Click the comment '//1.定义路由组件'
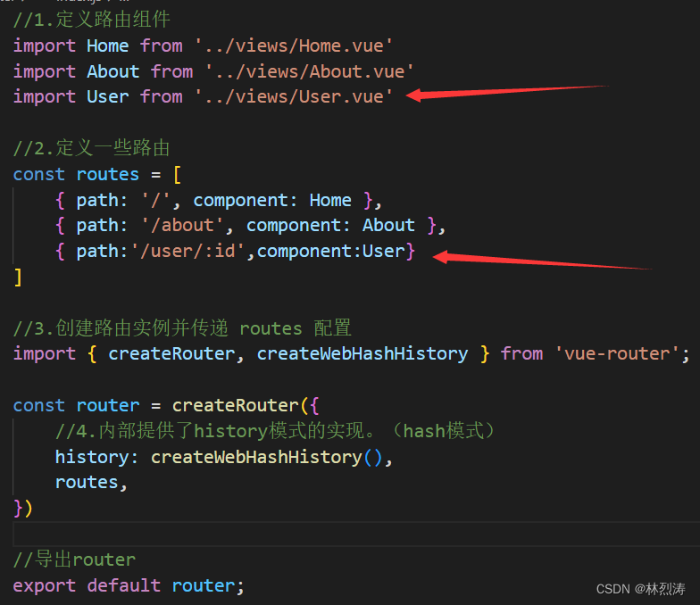Viewport: 700px width, 605px height. 91,20
